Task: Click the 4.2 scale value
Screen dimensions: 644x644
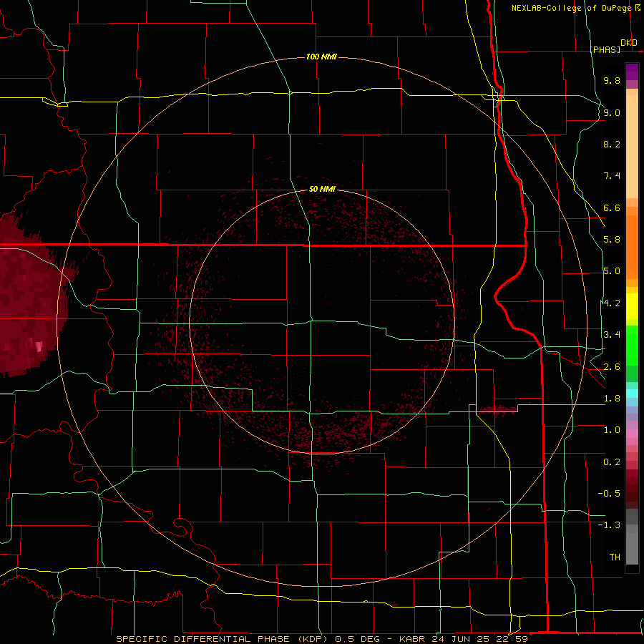Action: pyautogui.click(x=612, y=303)
